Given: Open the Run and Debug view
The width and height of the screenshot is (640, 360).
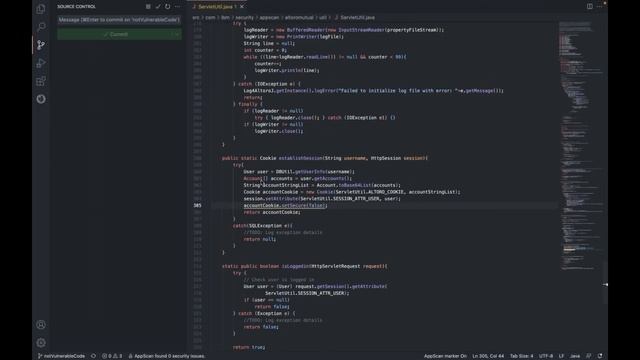Looking at the screenshot, I should pyautogui.click(x=41, y=63).
